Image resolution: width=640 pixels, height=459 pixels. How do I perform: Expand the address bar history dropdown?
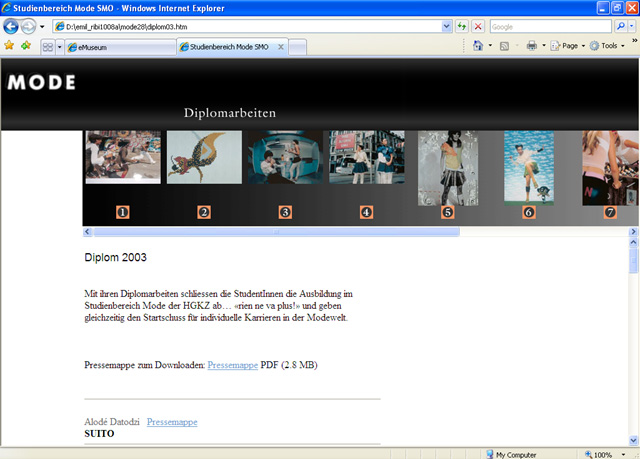click(x=446, y=26)
